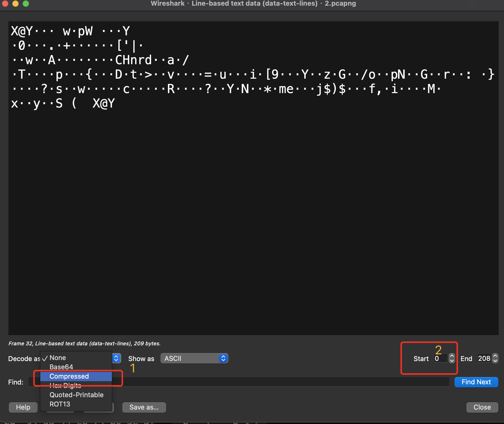Select Quoted-Printable decoding option
The image size is (504, 424).
76,395
